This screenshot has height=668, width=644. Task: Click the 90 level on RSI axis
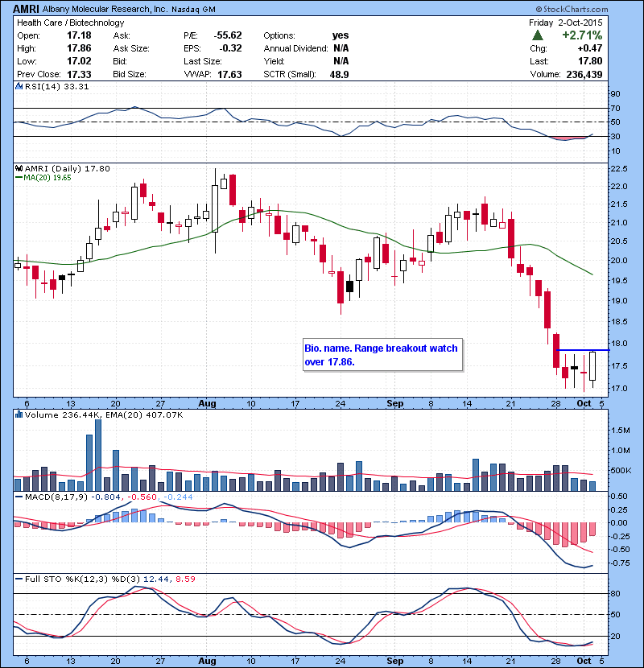[x=615, y=93]
